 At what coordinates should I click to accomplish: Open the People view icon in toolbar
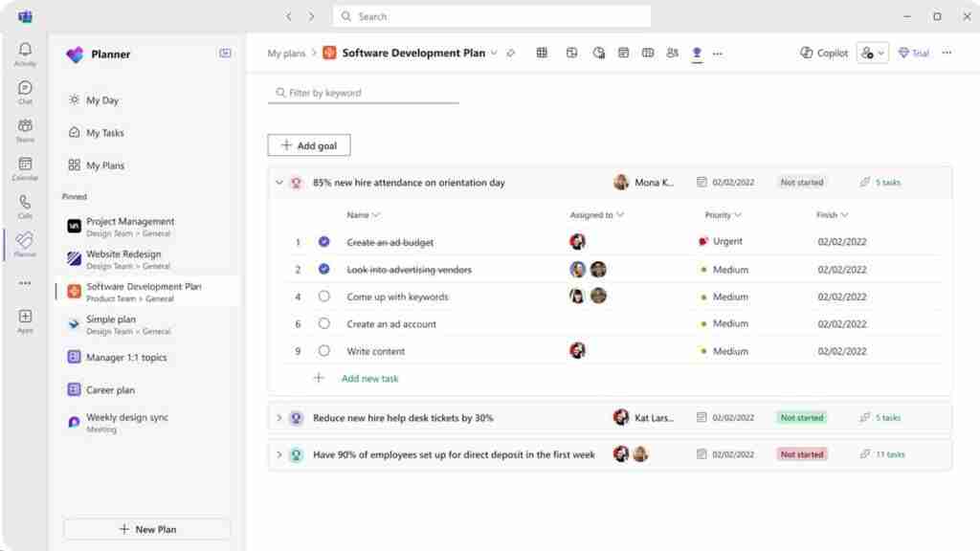coord(673,54)
